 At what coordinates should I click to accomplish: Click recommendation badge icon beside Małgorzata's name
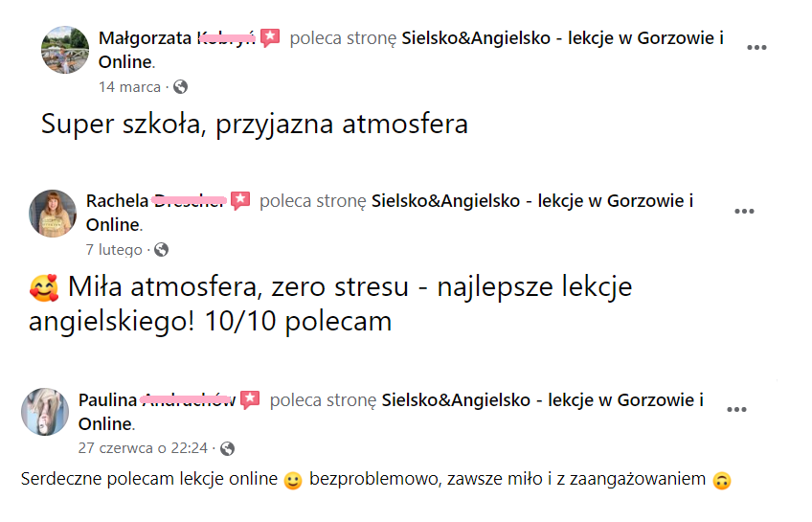(270, 38)
